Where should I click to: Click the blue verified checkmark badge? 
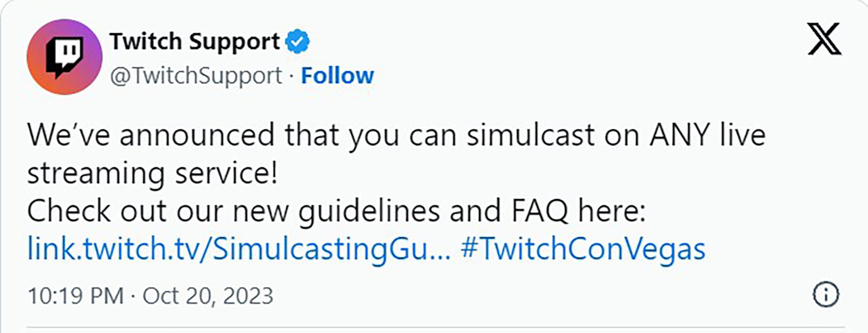297,42
